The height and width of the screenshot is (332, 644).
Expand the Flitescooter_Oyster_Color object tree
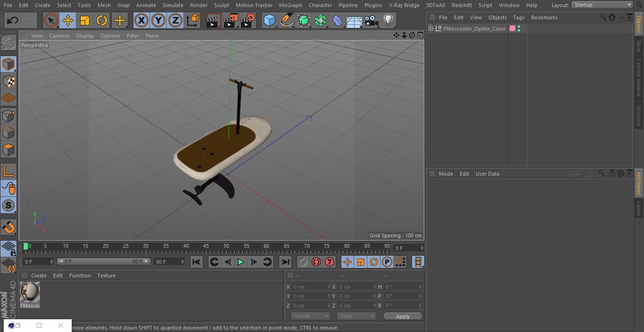(x=431, y=29)
